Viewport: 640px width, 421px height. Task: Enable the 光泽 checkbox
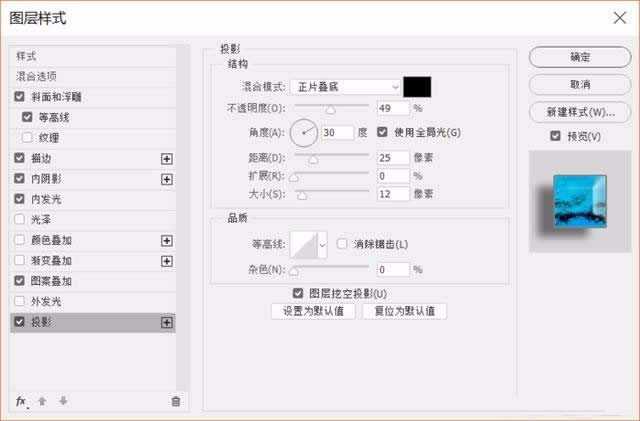coord(21,220)
